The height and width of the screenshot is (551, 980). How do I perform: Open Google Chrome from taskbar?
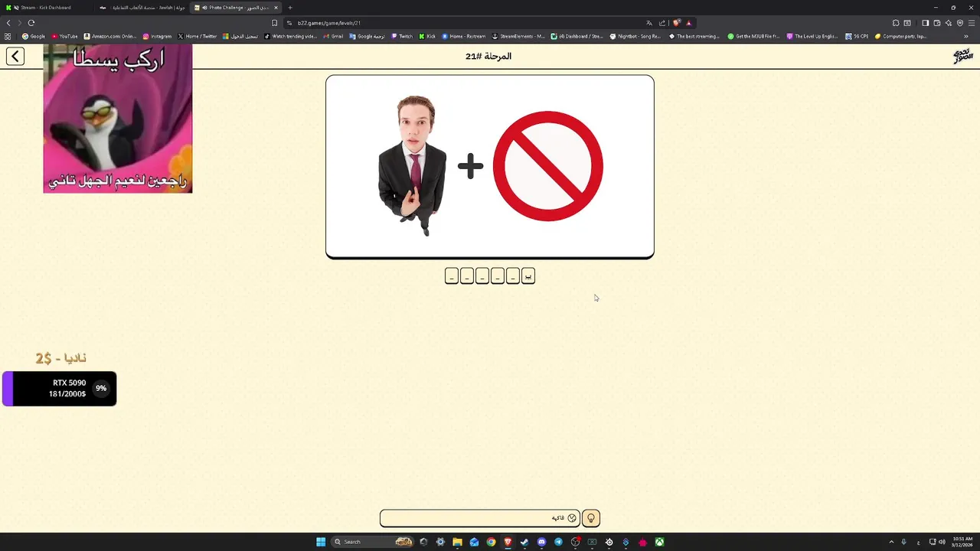coord(491,542)
